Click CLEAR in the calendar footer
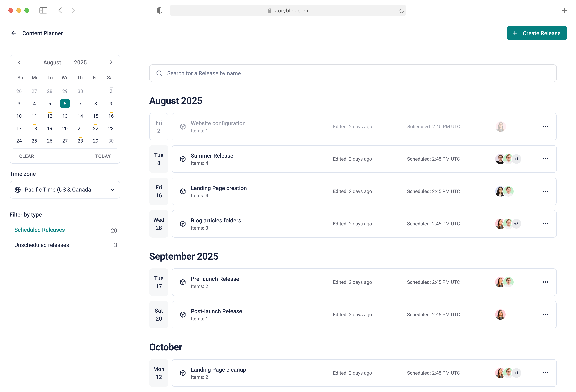This screenshot has height=392, width=576. pyautogui.click(x=27, y=156)
